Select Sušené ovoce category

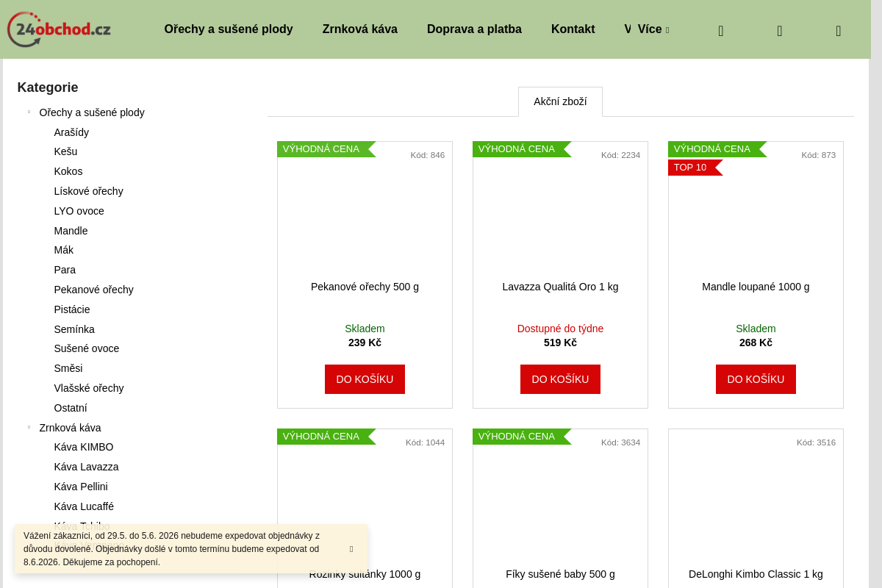pos(86,348)
